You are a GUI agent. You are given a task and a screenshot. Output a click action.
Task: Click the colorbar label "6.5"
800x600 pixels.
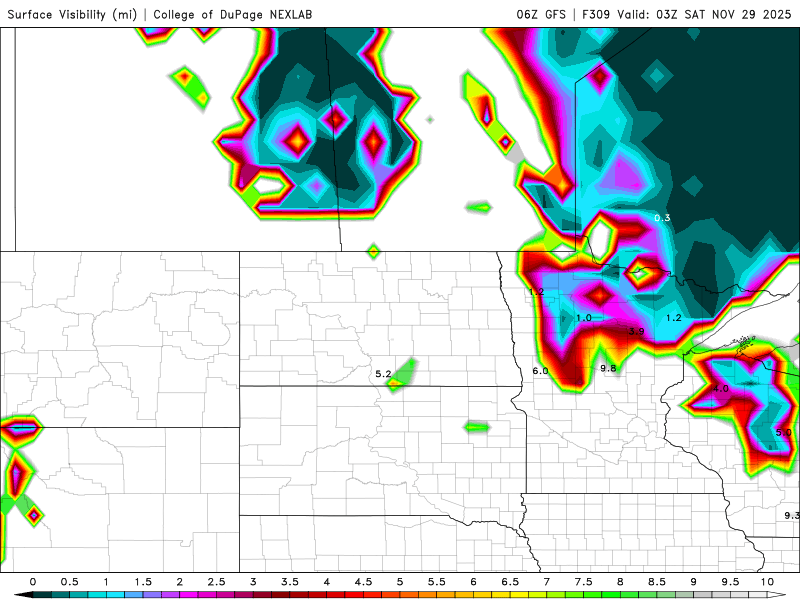coord(510,582)
